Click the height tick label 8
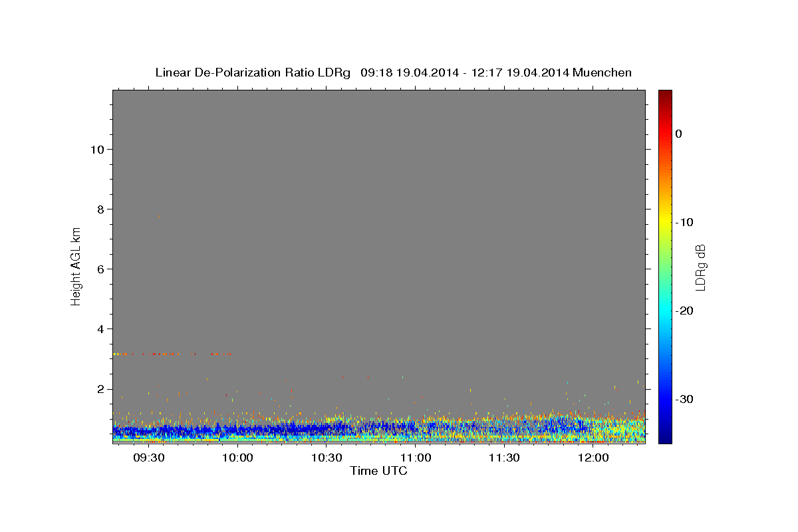 (101, 209)
